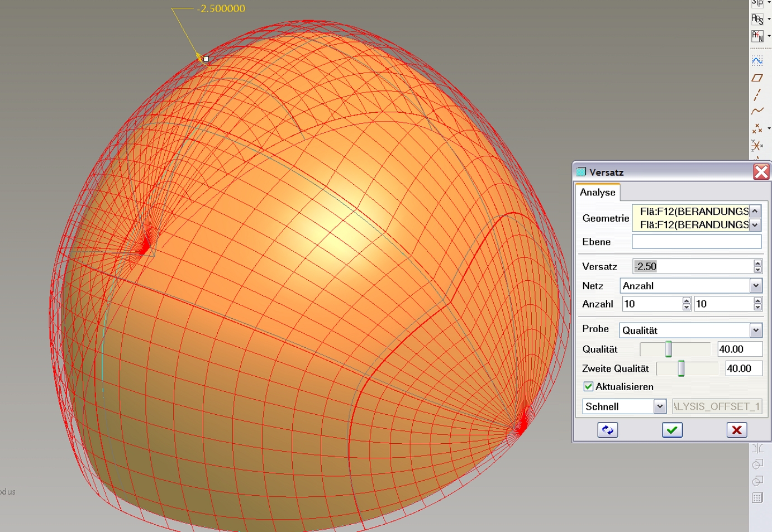Select the datum points tool
The height and width of the screenshot is (532, 772).
(757, 129)
